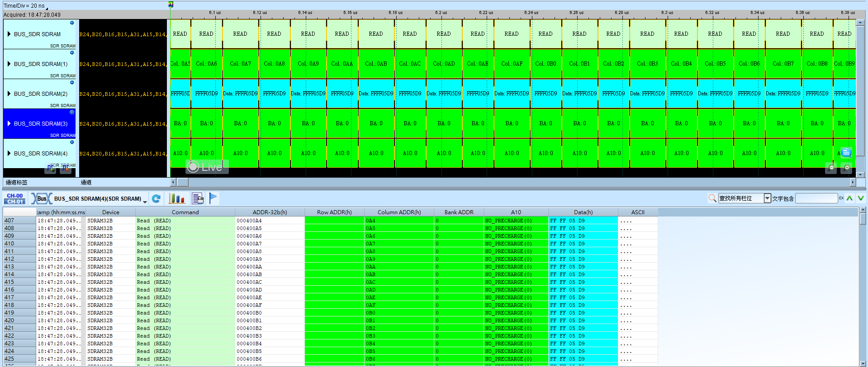Click the delete channel waveform icon

[x=66, y=168]
